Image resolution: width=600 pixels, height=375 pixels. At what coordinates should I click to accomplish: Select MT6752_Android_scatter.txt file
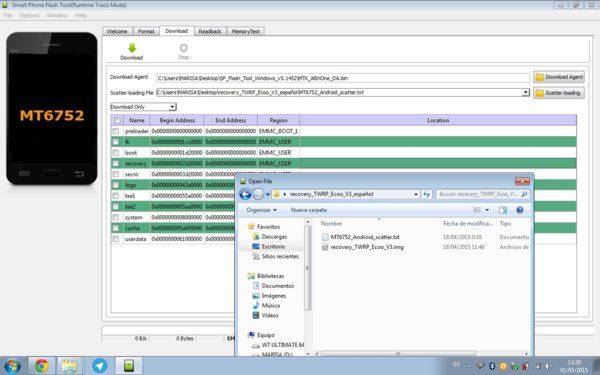[360, 237]
